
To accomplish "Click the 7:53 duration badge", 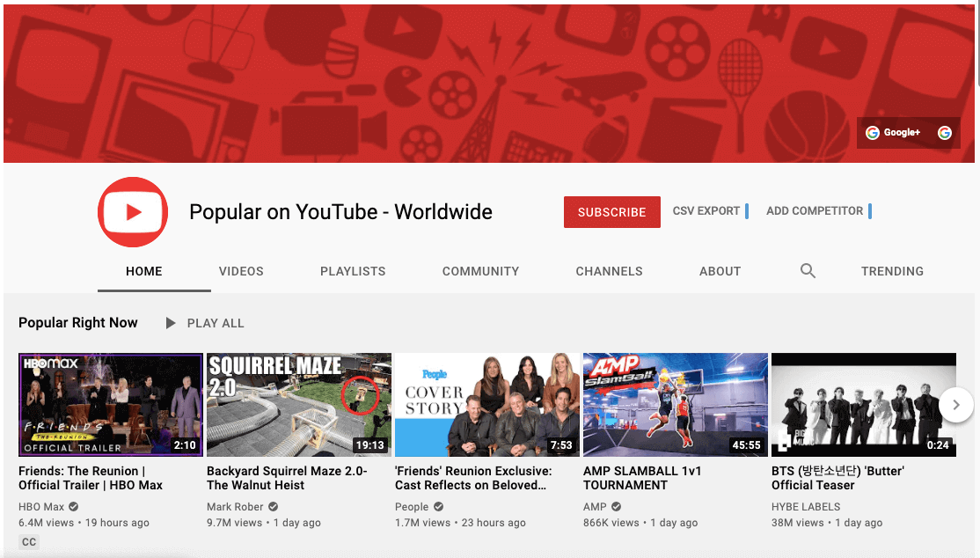I will [x=560, y=445].
